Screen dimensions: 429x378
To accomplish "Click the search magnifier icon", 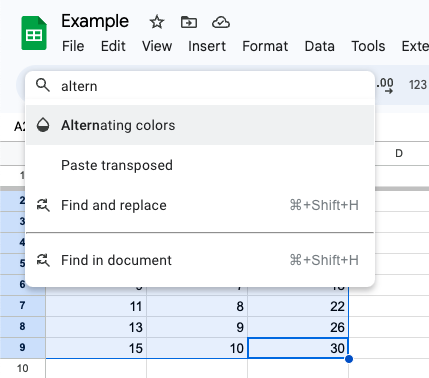I will coord(43,85).
